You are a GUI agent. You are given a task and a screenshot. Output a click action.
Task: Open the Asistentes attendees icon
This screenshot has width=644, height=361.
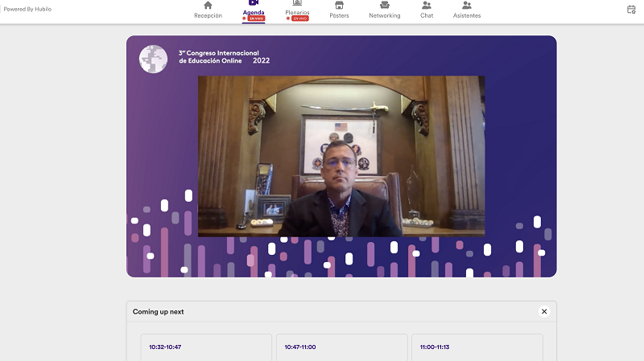(x=467, y=6)
